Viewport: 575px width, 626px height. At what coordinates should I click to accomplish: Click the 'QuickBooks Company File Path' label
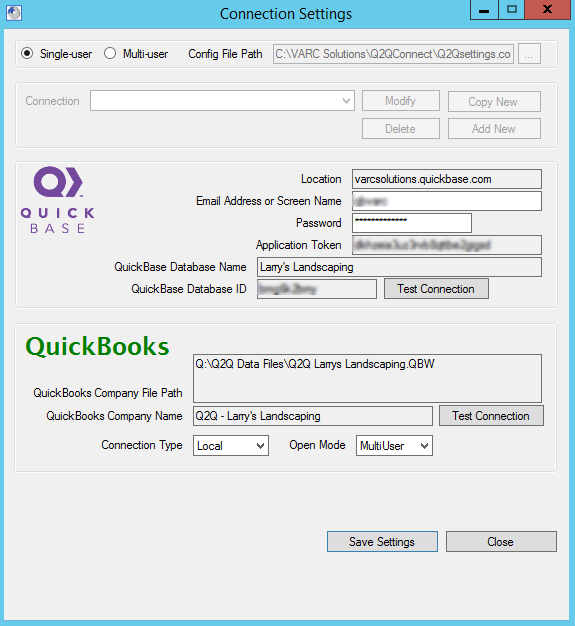coord(108,393)
